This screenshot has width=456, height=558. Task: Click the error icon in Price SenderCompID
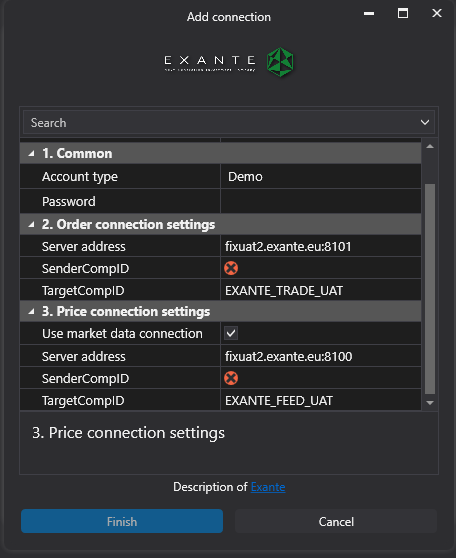click(x=231, y=378)
